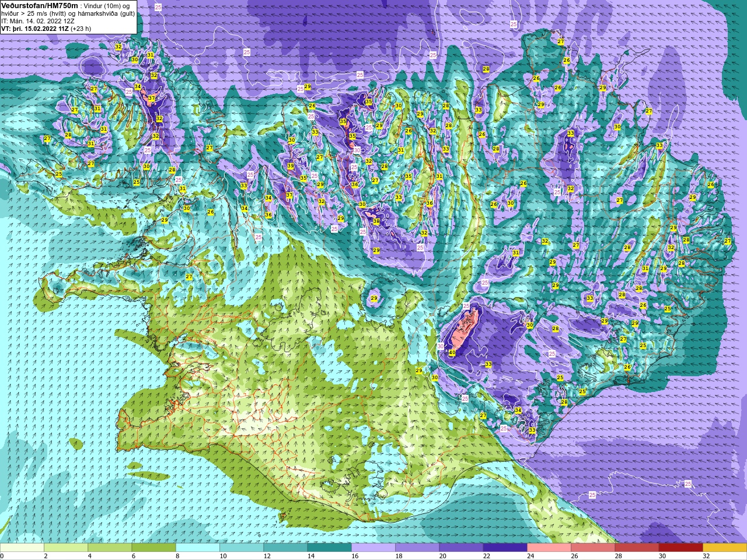The width and height of the screenshot is (747, 560).
Task: Click the 4 tick label on color scale
Action: [x=89, y=556]
